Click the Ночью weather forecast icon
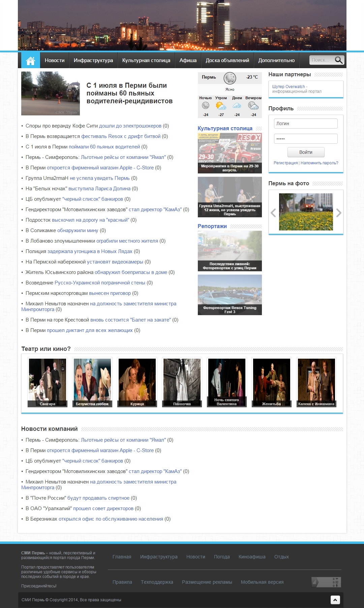 pos(206,106)
